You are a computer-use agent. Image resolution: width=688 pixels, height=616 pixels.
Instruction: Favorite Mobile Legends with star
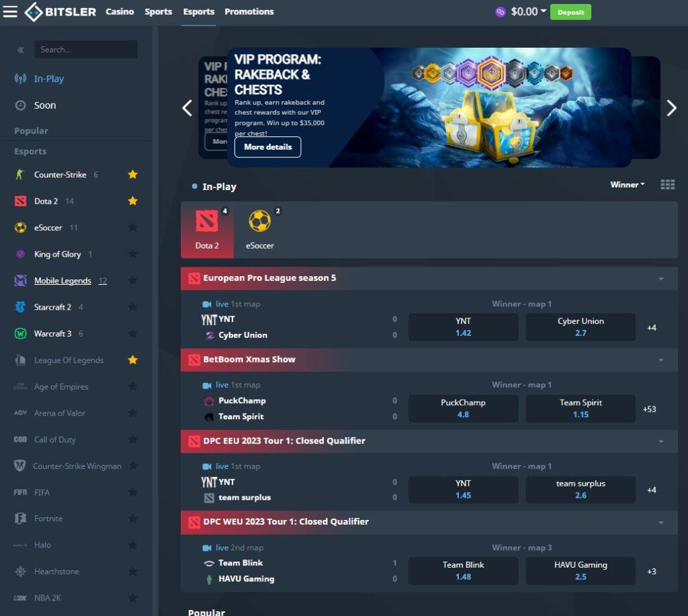coord(132,280)
